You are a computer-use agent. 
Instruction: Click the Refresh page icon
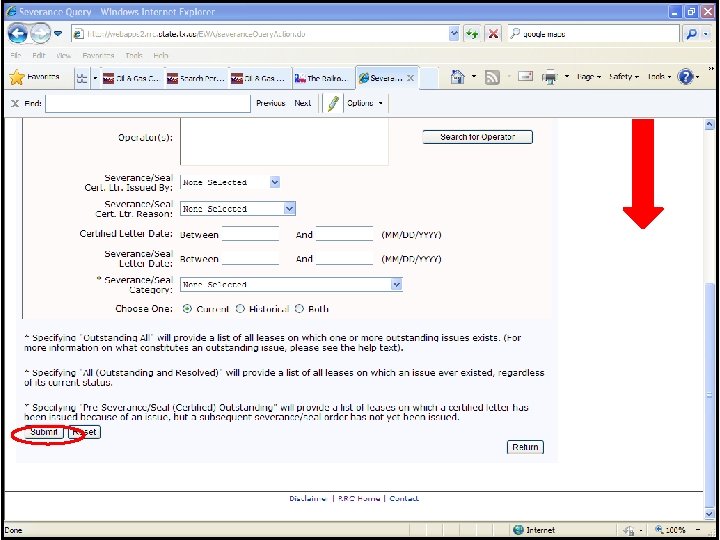[x=472, y=34]
